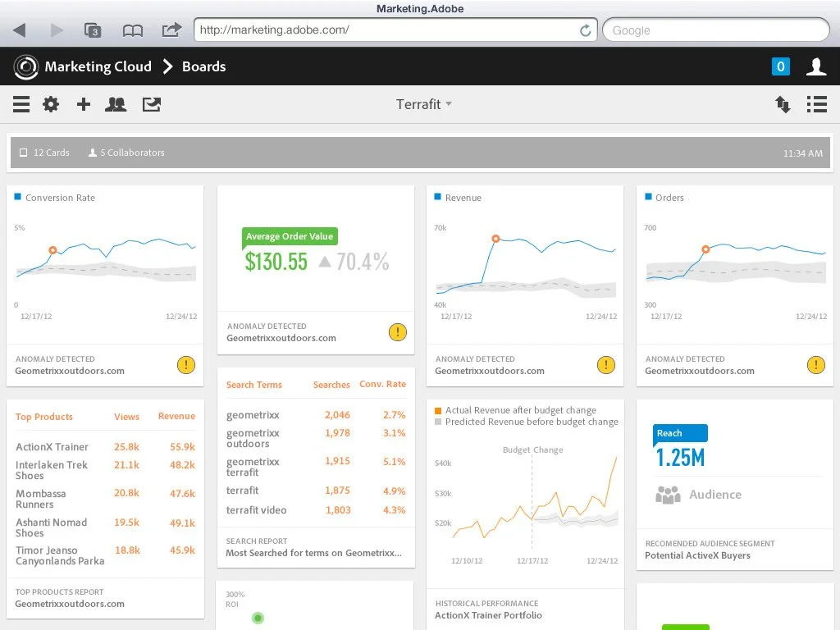Open the Terrafit board dropdown
The width and height of the screenshot is (840, 630).
424,104
